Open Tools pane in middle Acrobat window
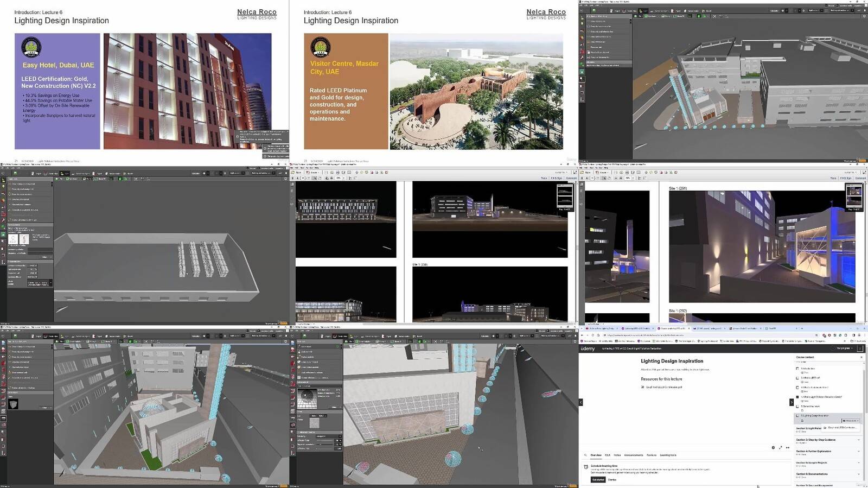868x488 pixels. coord(544,178)
